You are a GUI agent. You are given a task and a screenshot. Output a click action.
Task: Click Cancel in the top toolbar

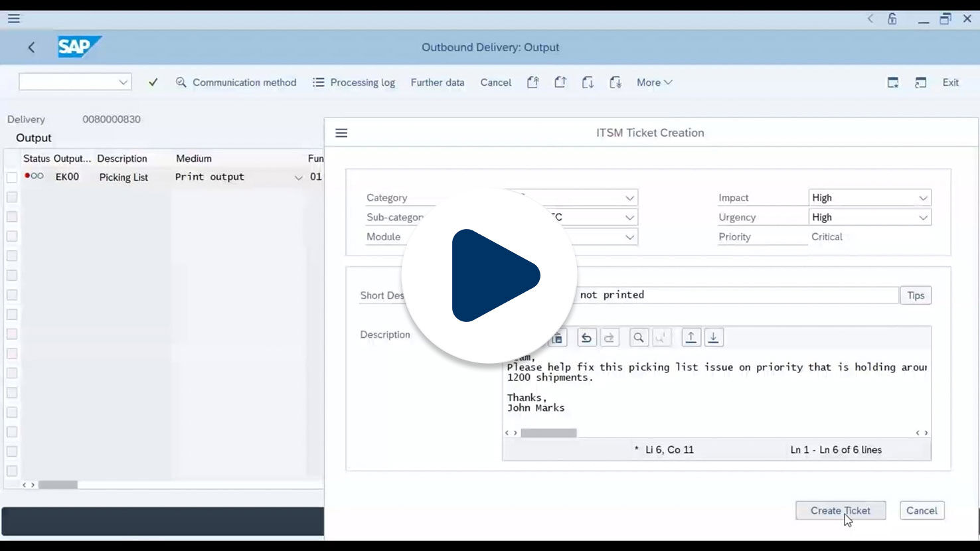pyautogui.click(x=496, y=82)
